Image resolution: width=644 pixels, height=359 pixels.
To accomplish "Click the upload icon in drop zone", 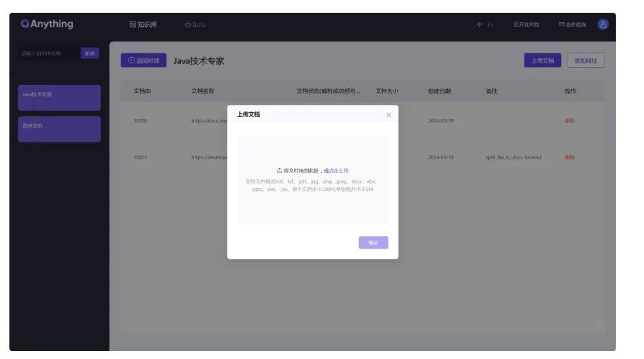I will tap(279, 171).
